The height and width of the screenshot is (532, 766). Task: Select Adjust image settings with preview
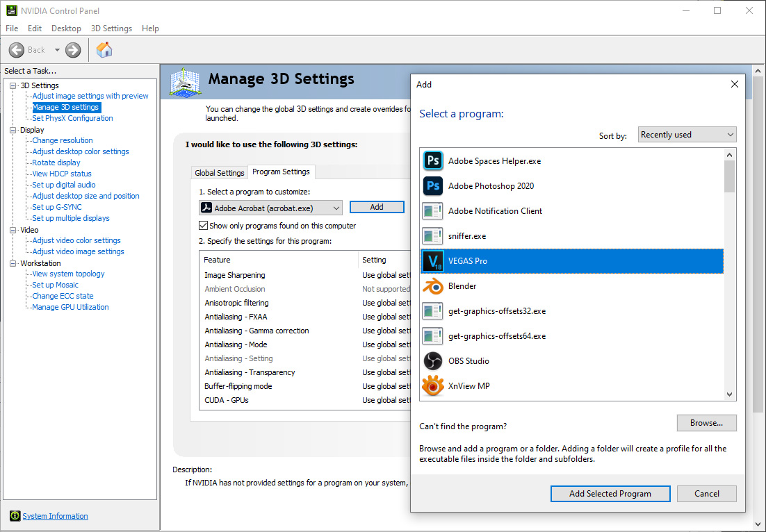pos(90,96)
